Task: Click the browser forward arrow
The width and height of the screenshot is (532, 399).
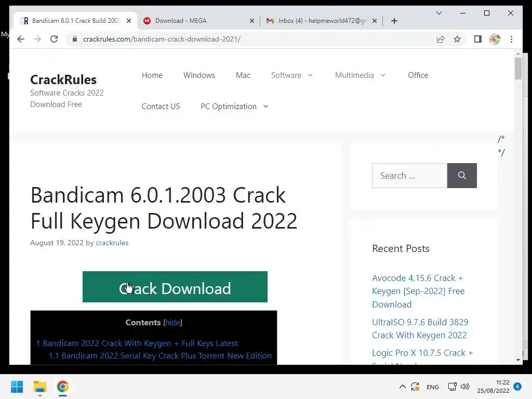Action: (37, 39)
